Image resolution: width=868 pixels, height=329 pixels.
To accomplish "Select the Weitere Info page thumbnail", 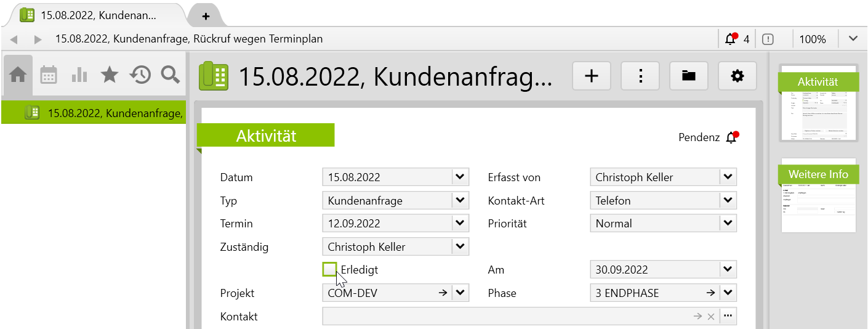I will tap(818, 198).
